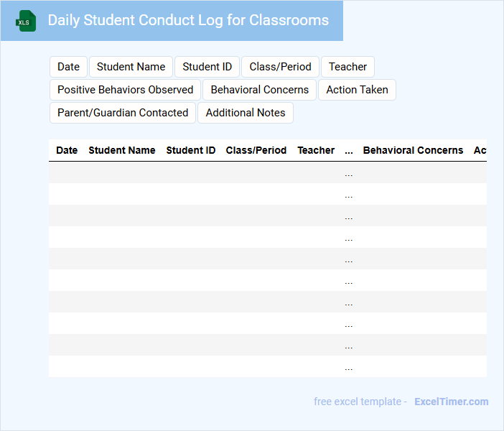Click the Parent/Guardian Contacted tag
Image resolution: width=504 pixels, height=431 pixels.
(x=123, y=113)
